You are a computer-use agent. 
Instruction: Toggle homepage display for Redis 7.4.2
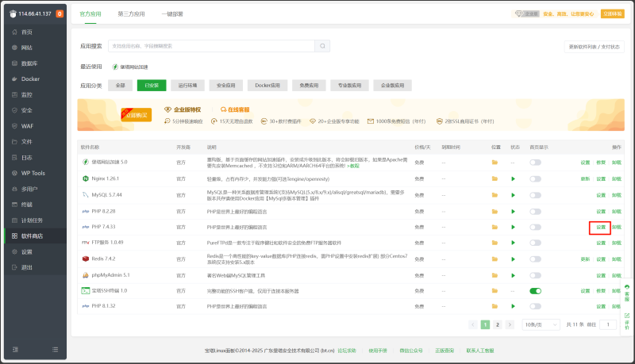[x=535, y=259]
